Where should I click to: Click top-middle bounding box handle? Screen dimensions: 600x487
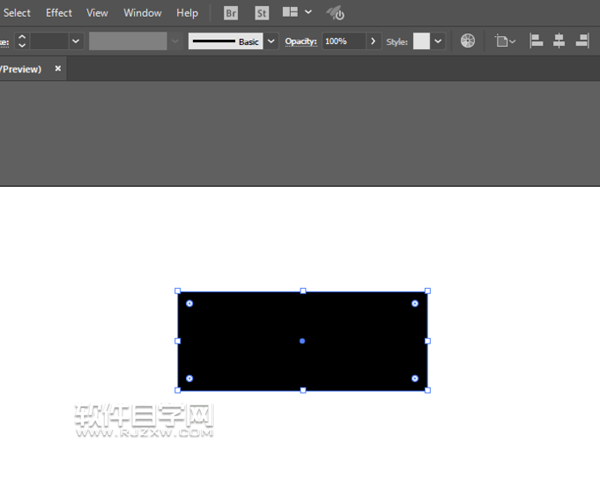(303, 291)
